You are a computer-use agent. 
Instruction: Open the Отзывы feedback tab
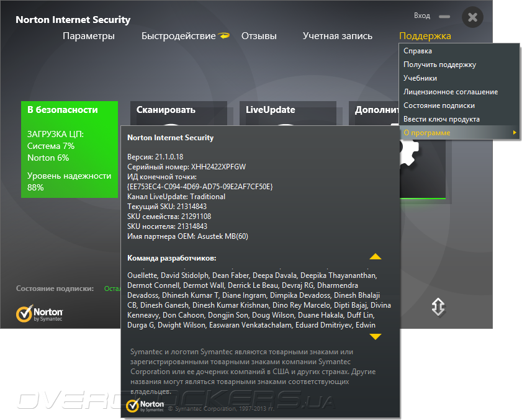click(x=259, y=36)
